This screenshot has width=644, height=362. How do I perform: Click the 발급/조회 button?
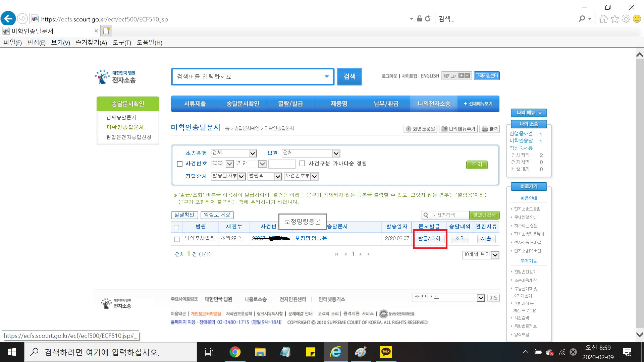click(x=429, y=239)
